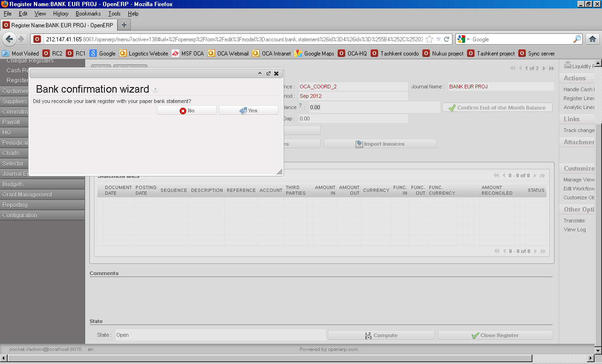Open the Tashkent coordo bookmark

[395, 54]
